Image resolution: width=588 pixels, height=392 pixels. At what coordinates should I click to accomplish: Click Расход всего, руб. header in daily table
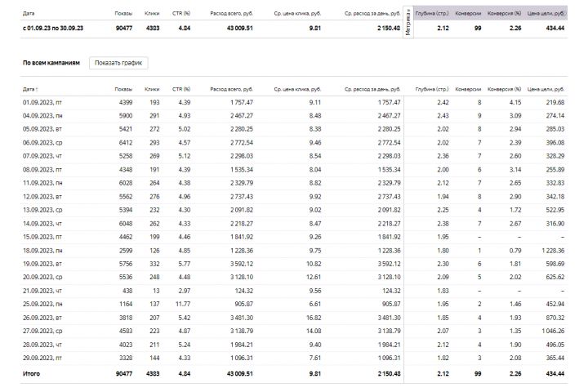231,88
